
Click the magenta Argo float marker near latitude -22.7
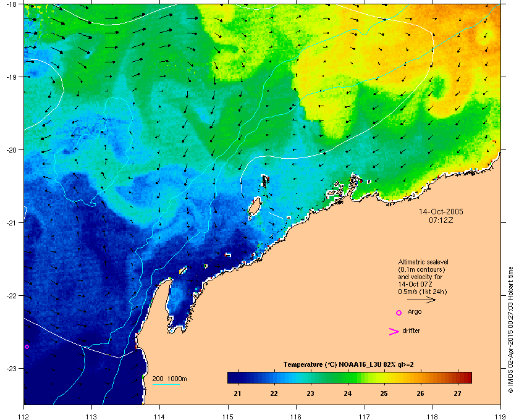click(x=27, y=347)
